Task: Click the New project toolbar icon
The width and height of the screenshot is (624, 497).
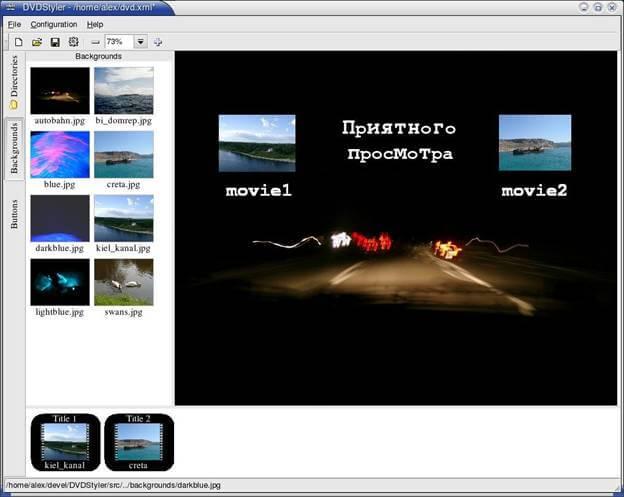Action: coord(18,42)
